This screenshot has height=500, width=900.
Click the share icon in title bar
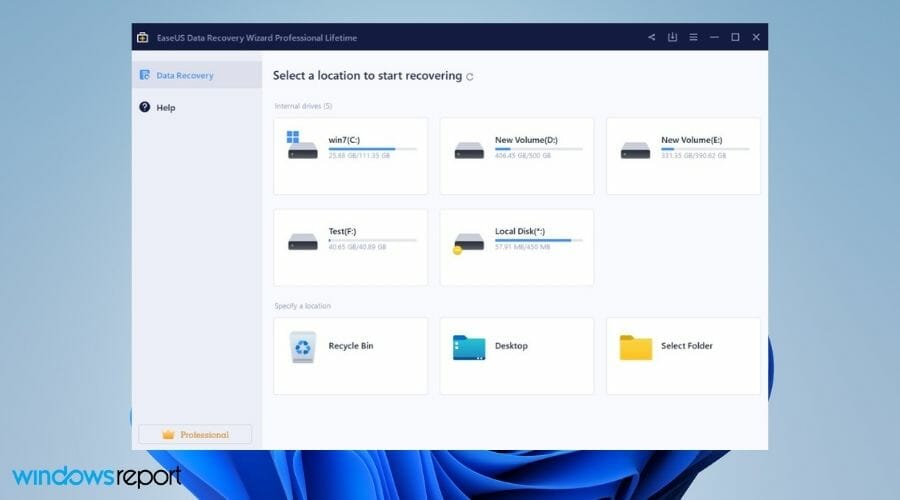pyautogui.click(x=651, y=37)
